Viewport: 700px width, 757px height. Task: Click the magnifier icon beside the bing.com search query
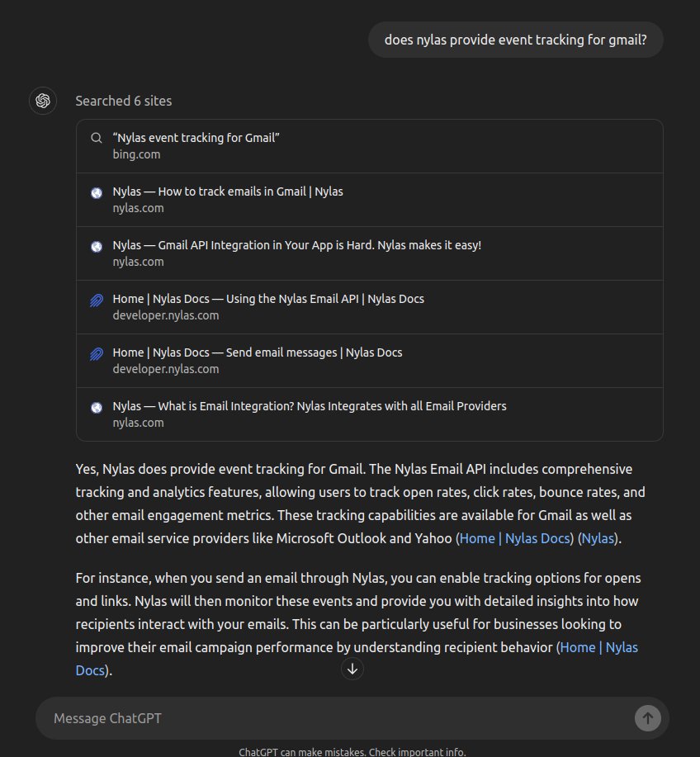(x=97, y=138)
